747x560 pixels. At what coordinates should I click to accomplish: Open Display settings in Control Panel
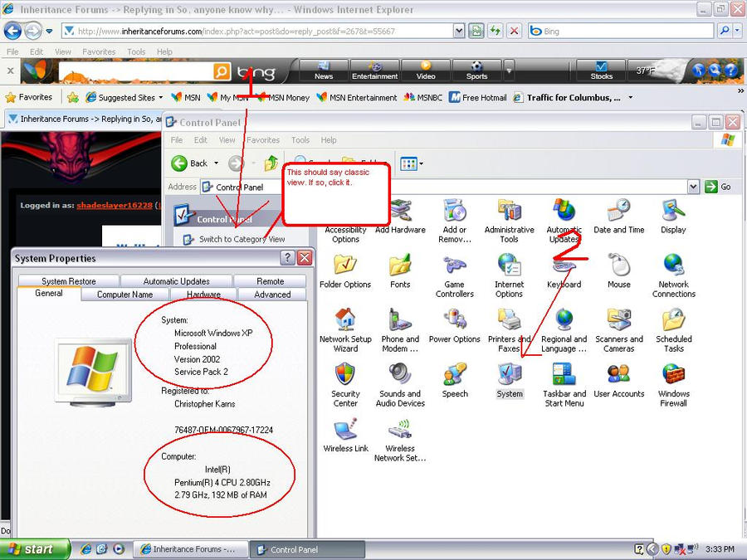click(x=672, y=216)
